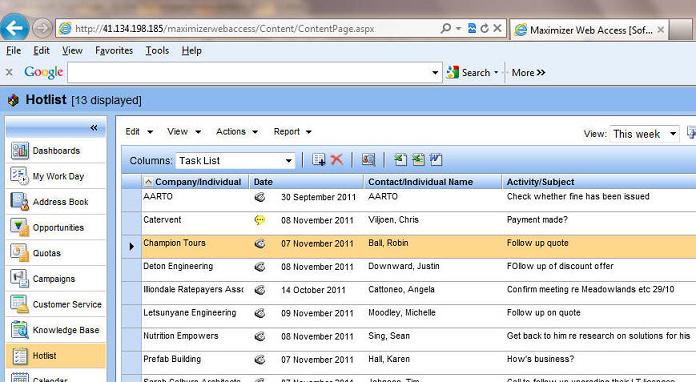Open compatibility view icon in address bar
The image size is (696, 382).
coord(472,28)
